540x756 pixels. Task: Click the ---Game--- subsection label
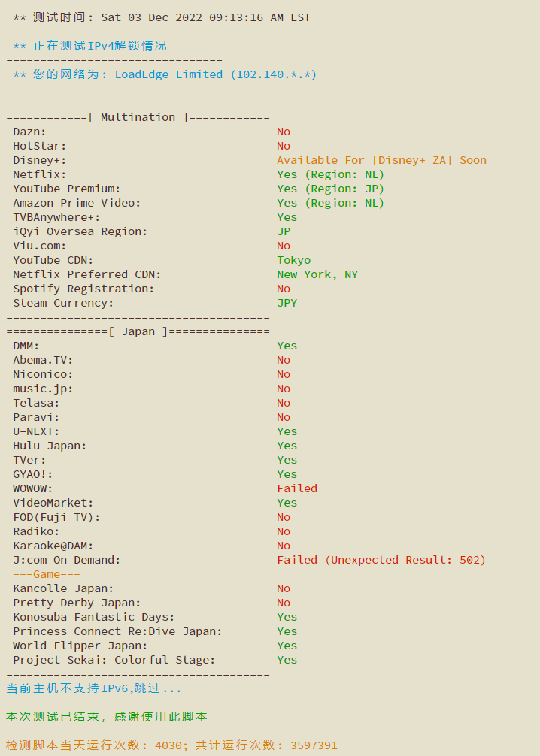47,574
